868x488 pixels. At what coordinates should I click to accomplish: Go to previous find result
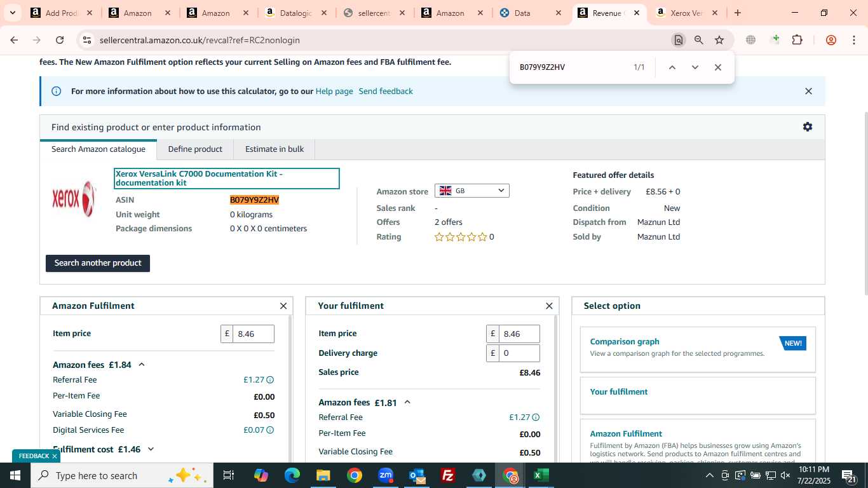[x=672, y=67]
